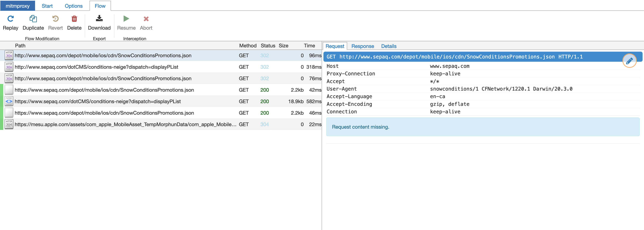Click the Accept-Language value en-ca
The width and height of the screenshot is (644, 230).
click(438, 97)
